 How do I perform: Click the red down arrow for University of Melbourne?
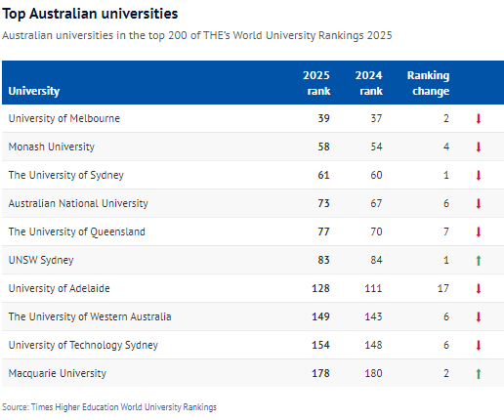[x=479, y=118]
